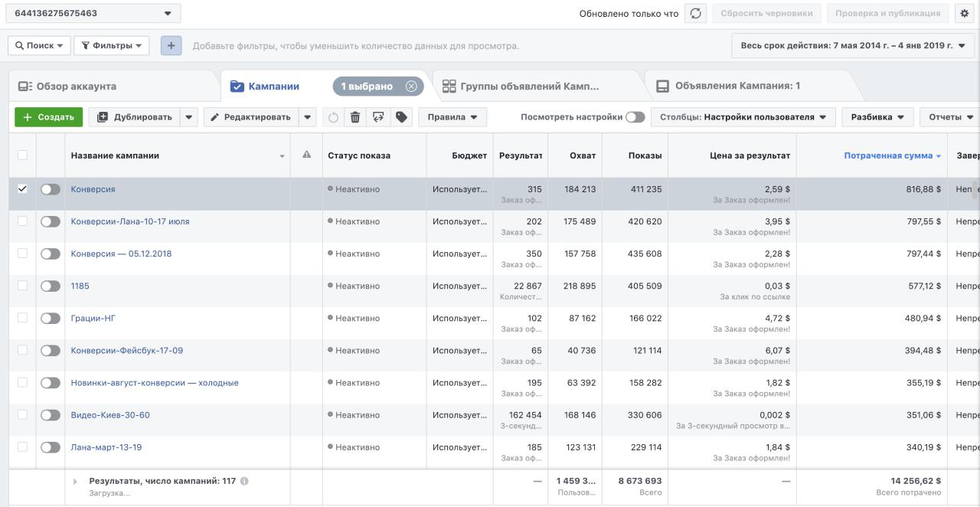Open the 'Столбцы: Настройки пользователя' dropdown
This screenshot has width=980, height=507.
[743, 117]
